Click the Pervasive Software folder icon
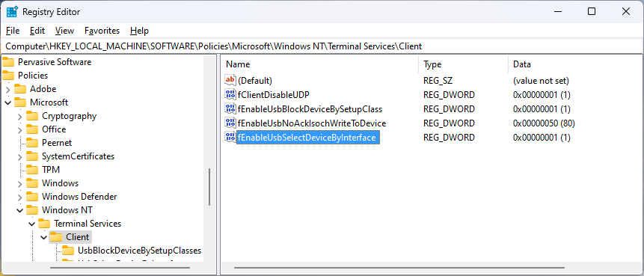Viewport: 644px width, 276px height. pyautogui.click(x=8, y=62)
